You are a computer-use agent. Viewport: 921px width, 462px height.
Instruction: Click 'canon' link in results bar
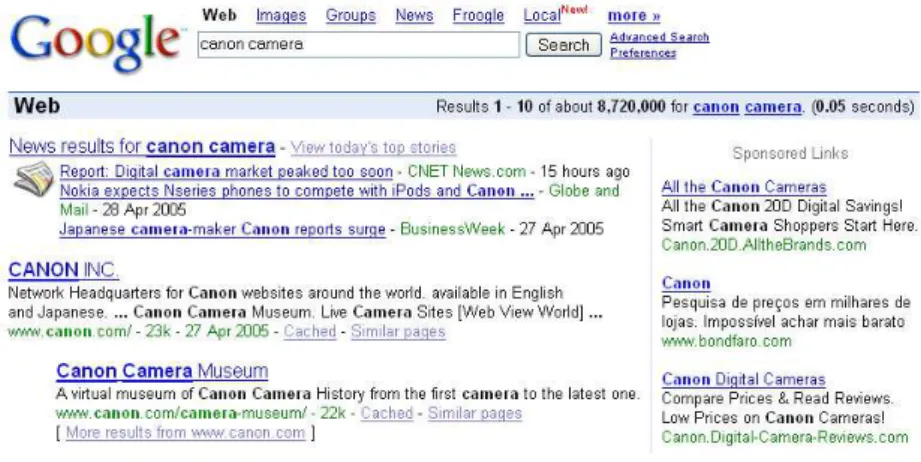[x=716, y=107]
